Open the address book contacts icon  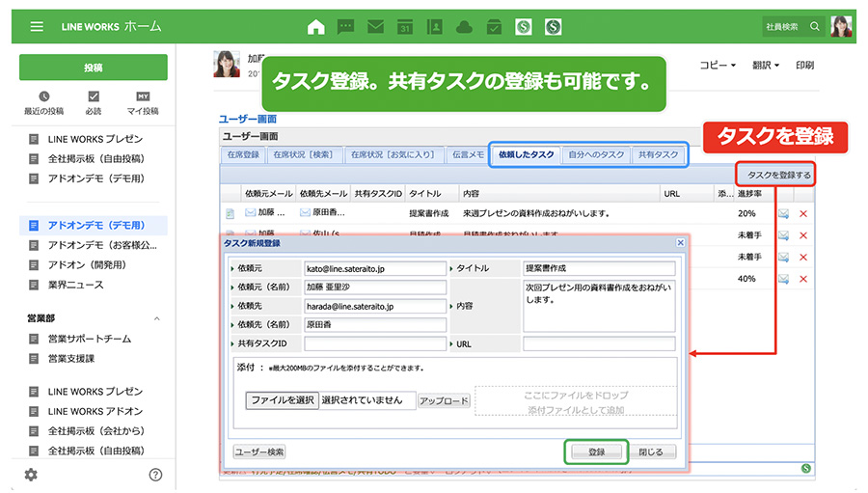click(435, 27)
